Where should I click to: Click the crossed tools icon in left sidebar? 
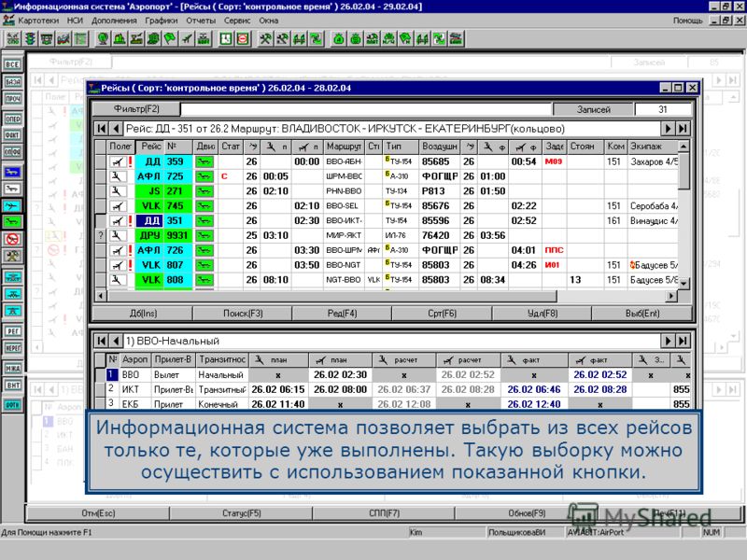pos(12,256)
